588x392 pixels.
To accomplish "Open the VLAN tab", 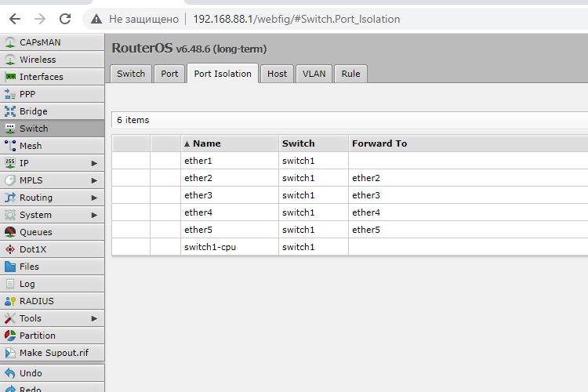I will (314, 74).
